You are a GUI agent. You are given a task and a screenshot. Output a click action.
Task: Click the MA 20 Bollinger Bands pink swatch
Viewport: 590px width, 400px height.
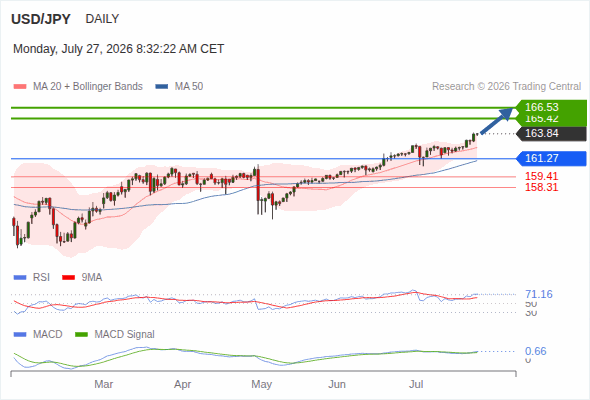pos(20,87)
